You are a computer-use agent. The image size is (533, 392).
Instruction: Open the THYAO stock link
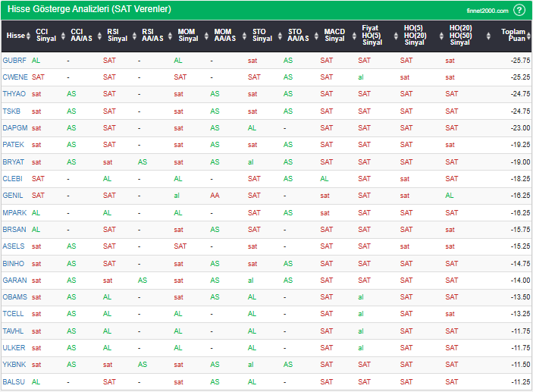click(x=14, y=94)
